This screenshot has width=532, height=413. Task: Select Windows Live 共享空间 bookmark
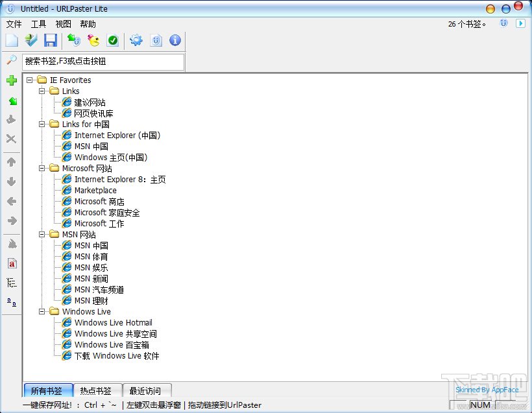[x=115, y=334]
